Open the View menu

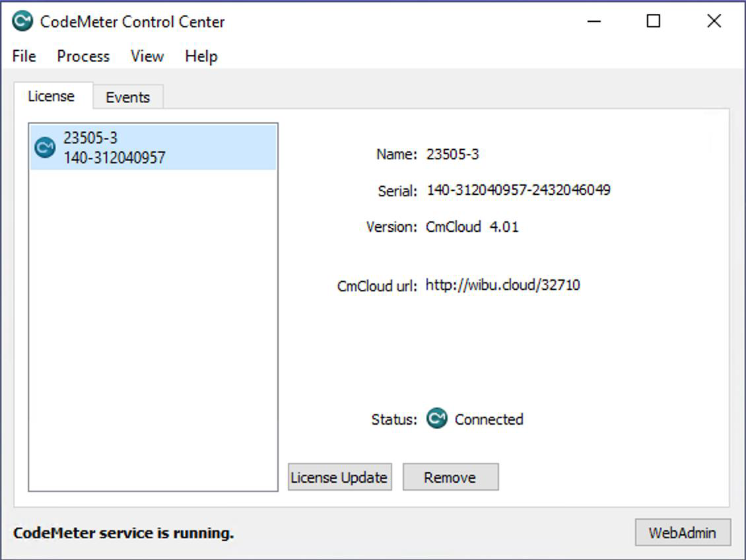click(x=147, y=56)
